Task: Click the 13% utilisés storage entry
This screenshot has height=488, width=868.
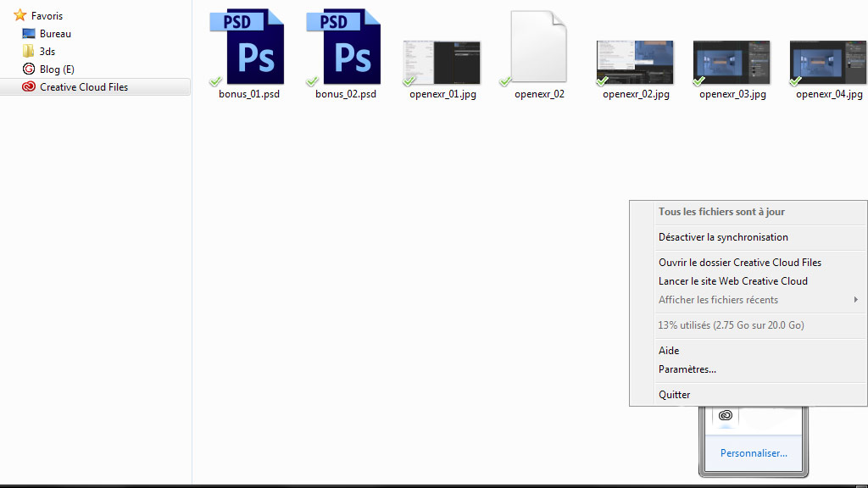Action: coord(731,325)
